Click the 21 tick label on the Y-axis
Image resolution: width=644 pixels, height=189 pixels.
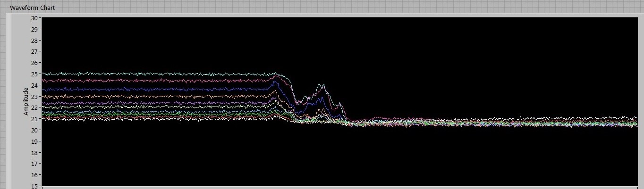[x=34, y=119]
